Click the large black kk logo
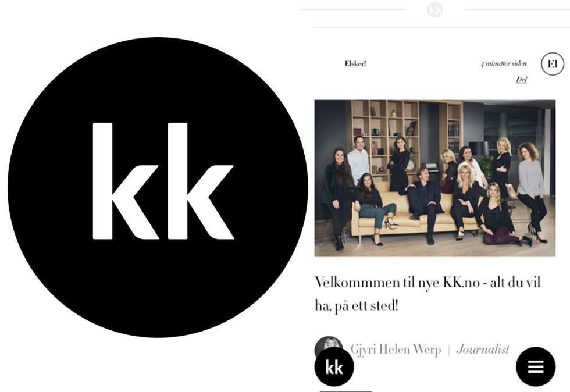Screen dimensions: 570x392 (x=158, y=187)
